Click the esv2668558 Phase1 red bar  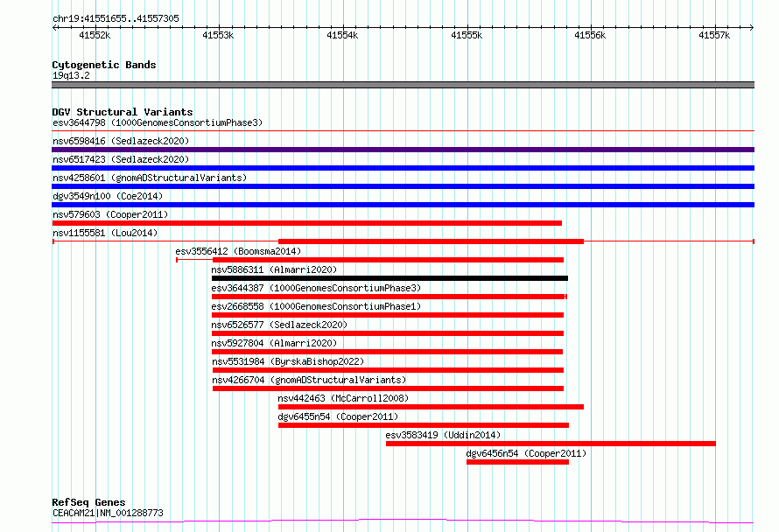coord(388,315)
